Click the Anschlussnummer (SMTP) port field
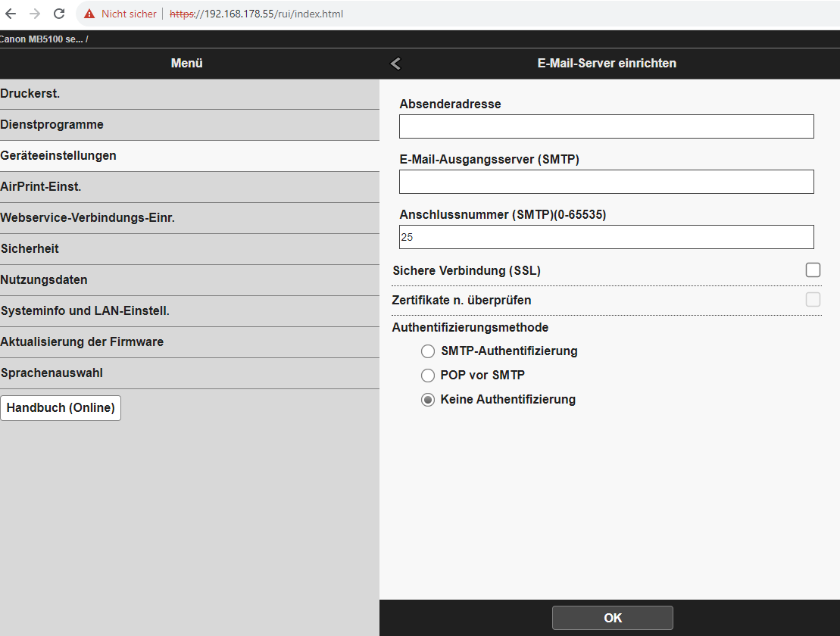The height and width of the screenshot is (636, 840). (607, 237)
